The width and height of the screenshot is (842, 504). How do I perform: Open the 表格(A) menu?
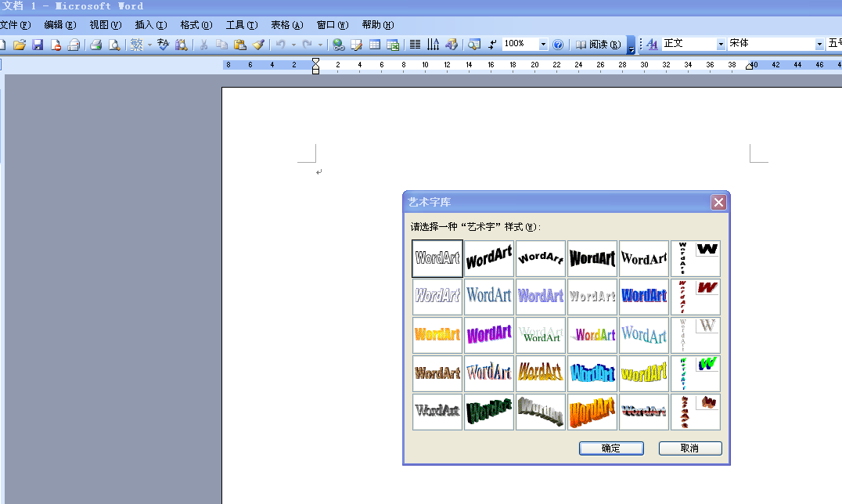[x=286, y=25]
